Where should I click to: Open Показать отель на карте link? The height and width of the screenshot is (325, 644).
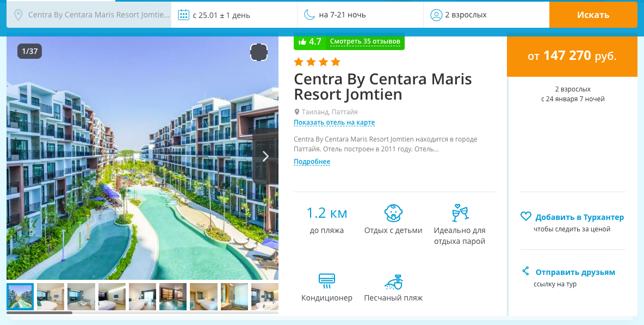335,122
